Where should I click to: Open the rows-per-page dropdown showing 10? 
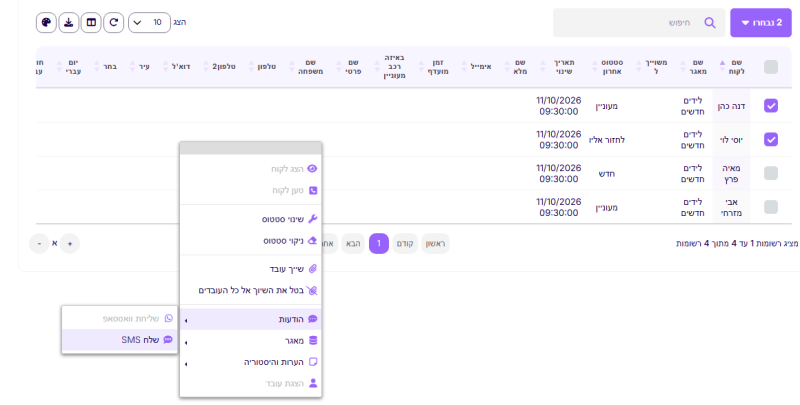(149, 22)
